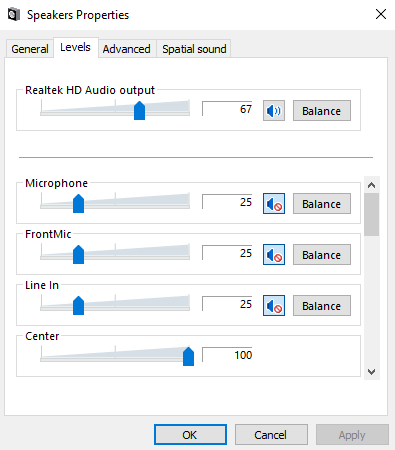Click the Microphone volume slider thumb
Image resolution: width=395 pixels, height=450 pixels.
[78, 203]
